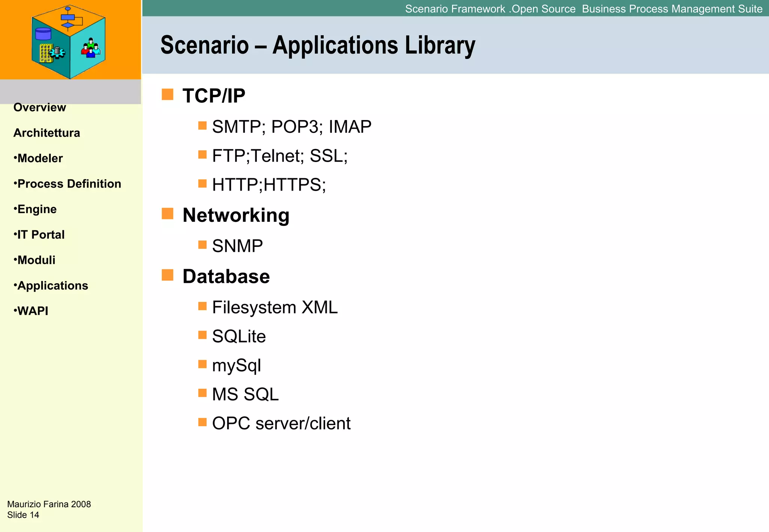Click the 'SMTP; POP3; IMAP' bullet

[x=292, y=127]
